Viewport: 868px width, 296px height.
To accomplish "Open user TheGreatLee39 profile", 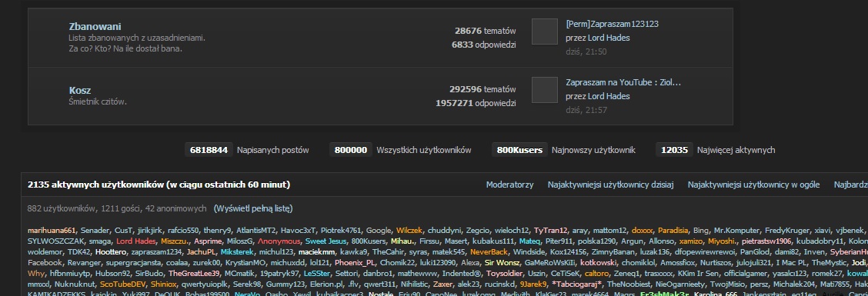I will point(195,274).
